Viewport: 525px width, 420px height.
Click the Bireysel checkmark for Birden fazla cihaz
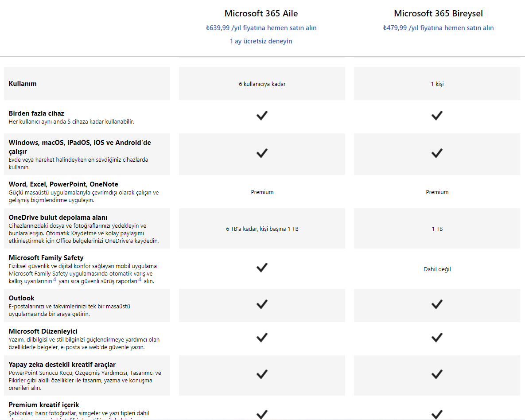(437, 116)
